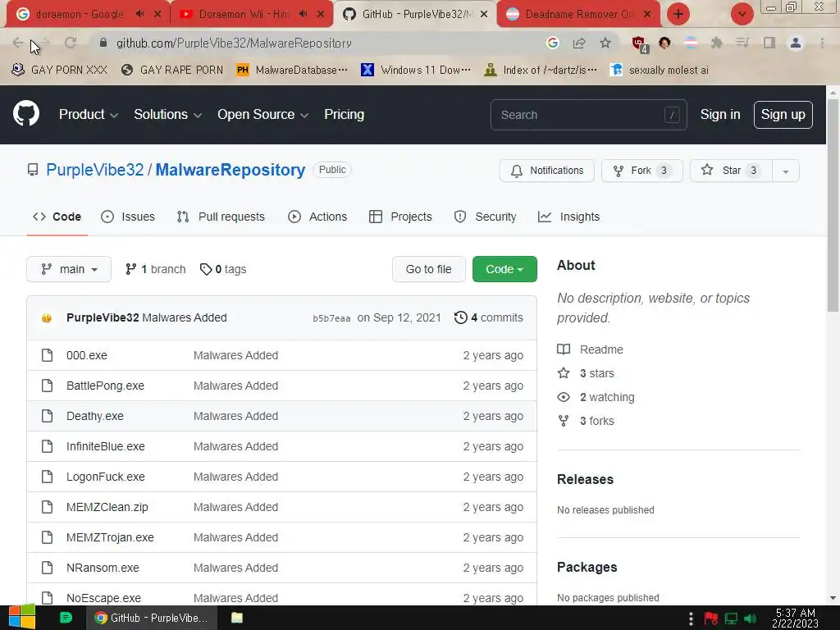Switch to the Issues tab
The width and height of the screenshot is (840, 630).
[128, 217]
